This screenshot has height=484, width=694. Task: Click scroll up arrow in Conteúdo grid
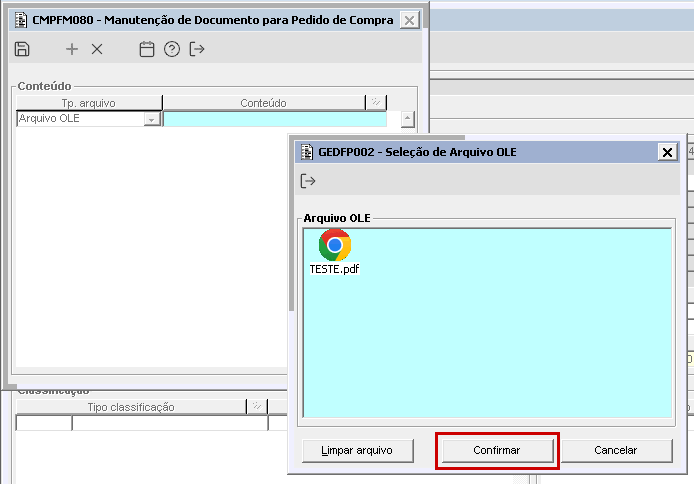coord(408,119)
